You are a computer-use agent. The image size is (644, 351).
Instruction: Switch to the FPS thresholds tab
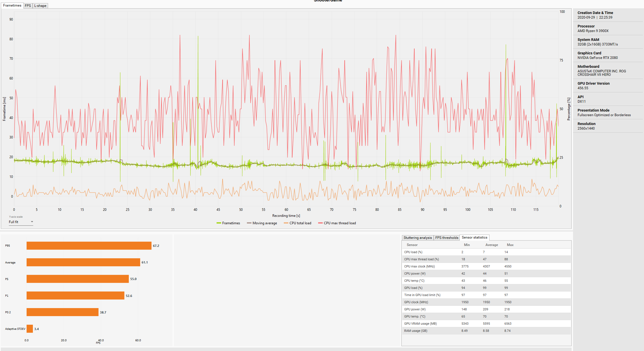click(x=447, y=238)
